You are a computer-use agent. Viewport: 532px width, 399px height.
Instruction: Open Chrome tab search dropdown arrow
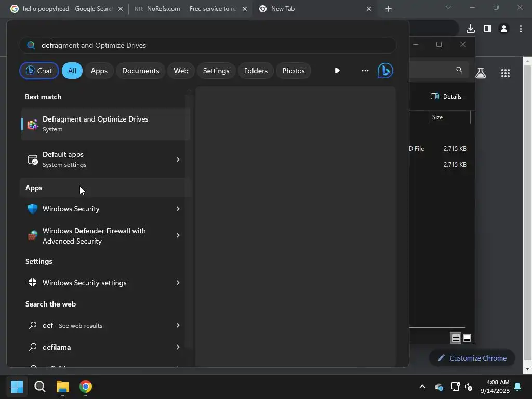coord(448,7)
